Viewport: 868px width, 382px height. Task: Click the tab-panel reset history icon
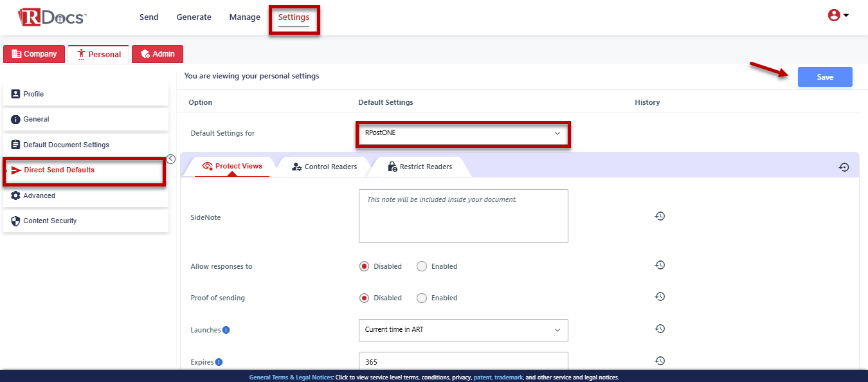pos(844,167)
